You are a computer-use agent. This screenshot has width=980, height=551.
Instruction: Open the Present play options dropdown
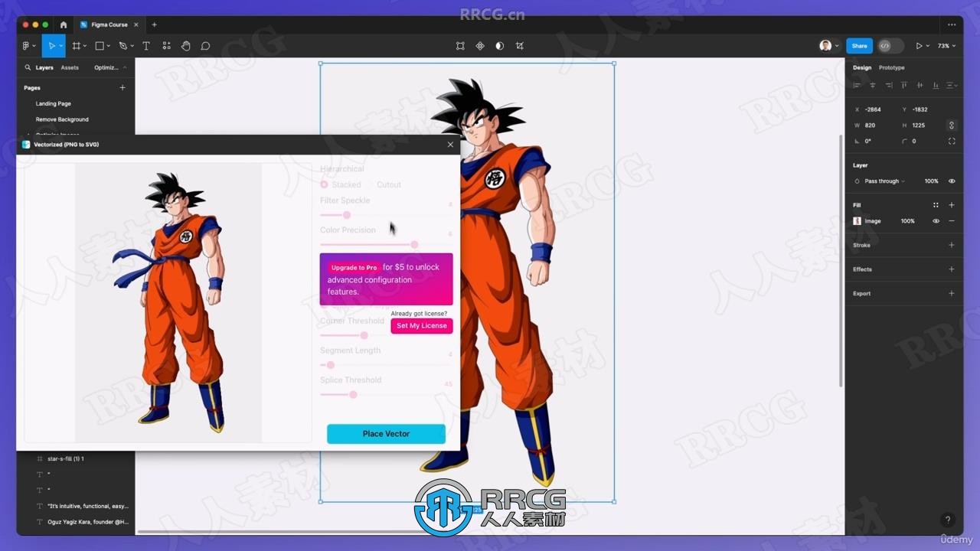click(x=928, y=46)
